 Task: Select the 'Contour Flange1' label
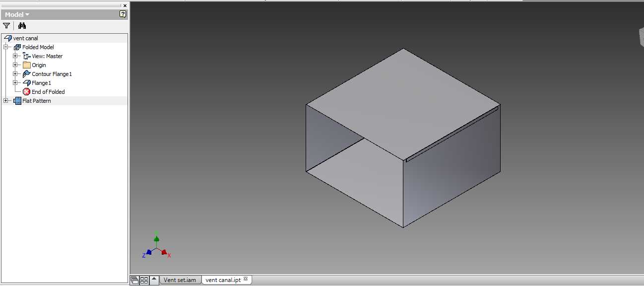(52, 74)
